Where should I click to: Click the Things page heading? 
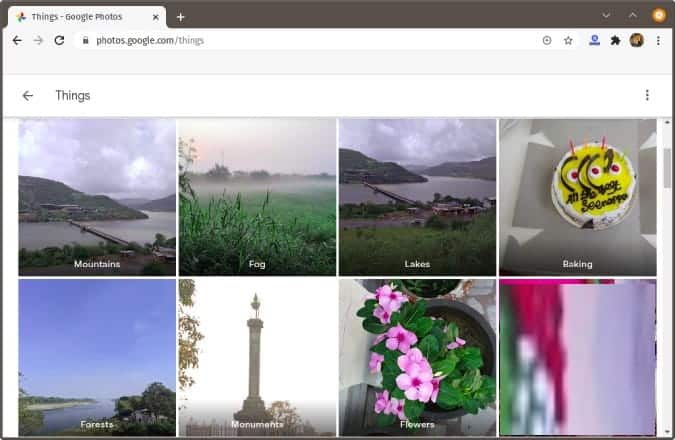tap(73, 96)
